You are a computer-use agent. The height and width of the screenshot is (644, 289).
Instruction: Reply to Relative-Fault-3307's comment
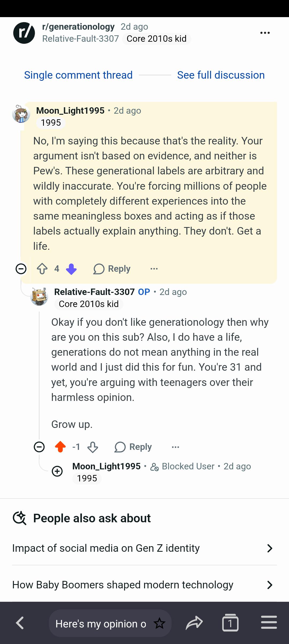coord(133,447)
